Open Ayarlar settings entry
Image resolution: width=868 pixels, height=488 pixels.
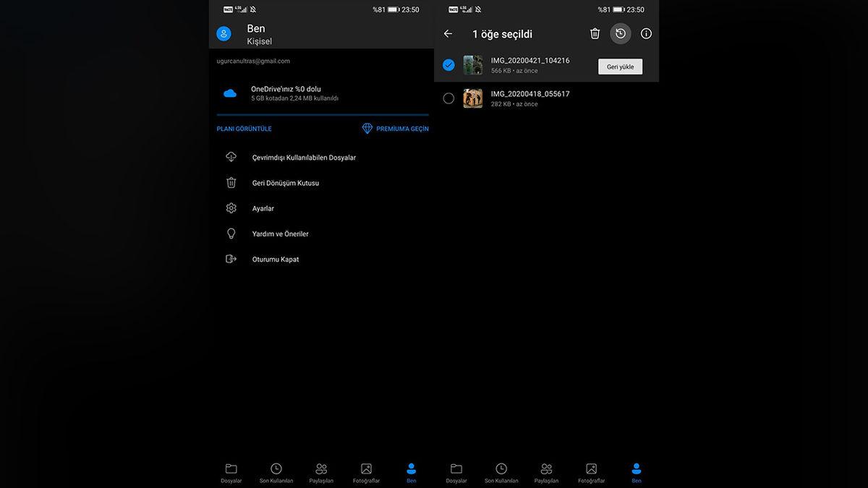point(263,208)
